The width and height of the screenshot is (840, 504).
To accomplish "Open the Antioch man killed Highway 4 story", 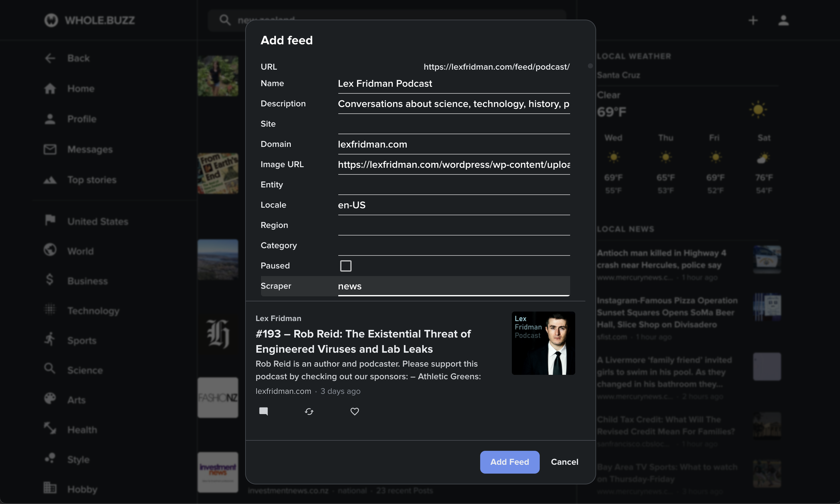I will (661, 259).
